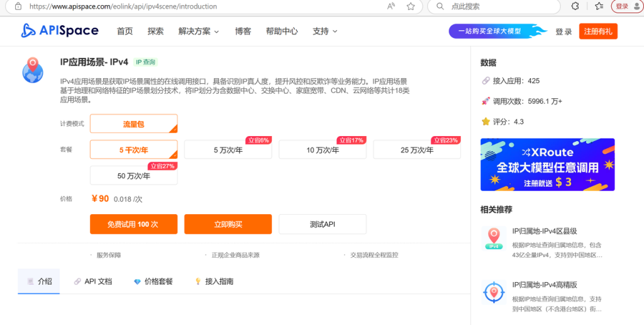Viewport: 644px width, 325px height.
Task: Click the search magnifier icon
Action: (440, 6)
